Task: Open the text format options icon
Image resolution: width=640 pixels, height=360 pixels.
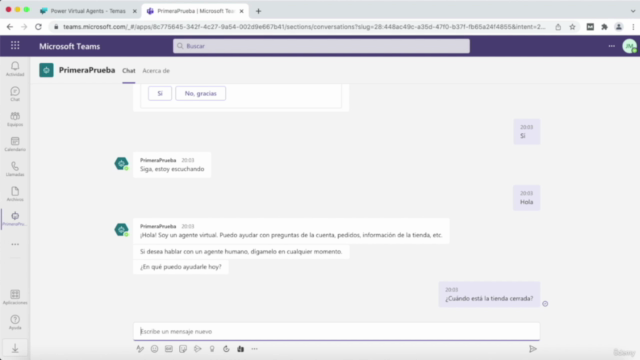Action: 140,349
